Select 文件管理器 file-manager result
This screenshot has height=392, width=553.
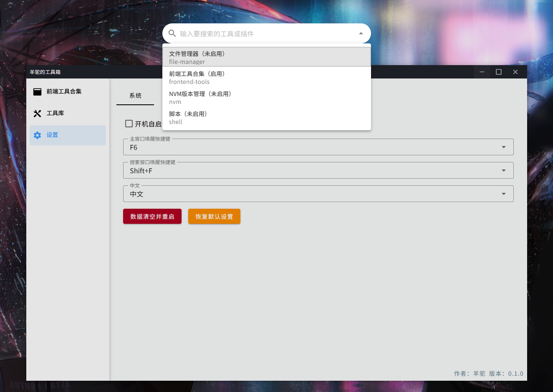267,57
